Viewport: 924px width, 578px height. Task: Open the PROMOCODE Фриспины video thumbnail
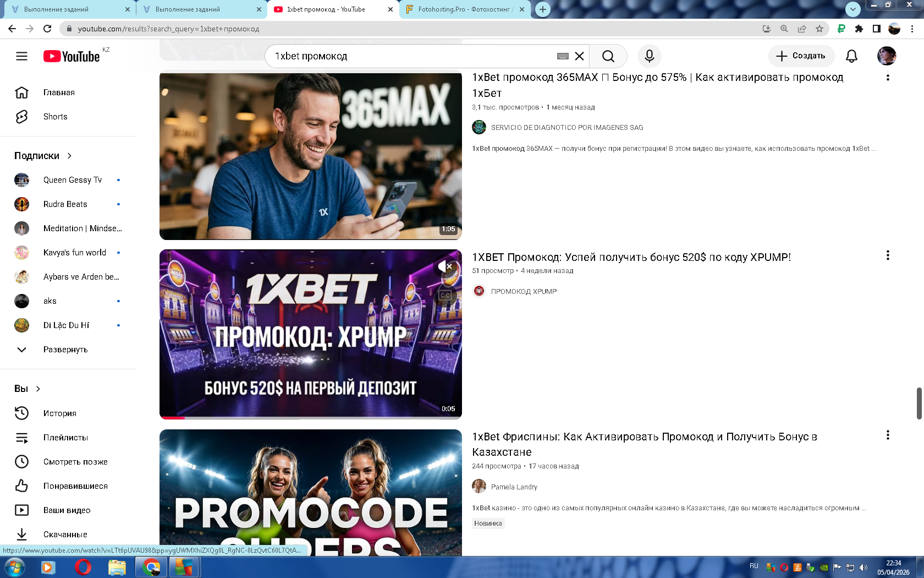click(311, 493)
